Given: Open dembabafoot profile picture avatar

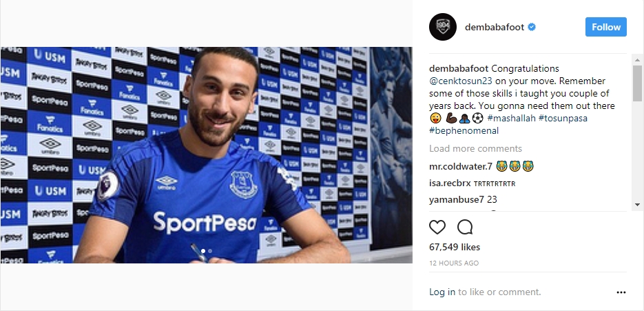Looking at the screenshot, I should click(x=443, y=27).
